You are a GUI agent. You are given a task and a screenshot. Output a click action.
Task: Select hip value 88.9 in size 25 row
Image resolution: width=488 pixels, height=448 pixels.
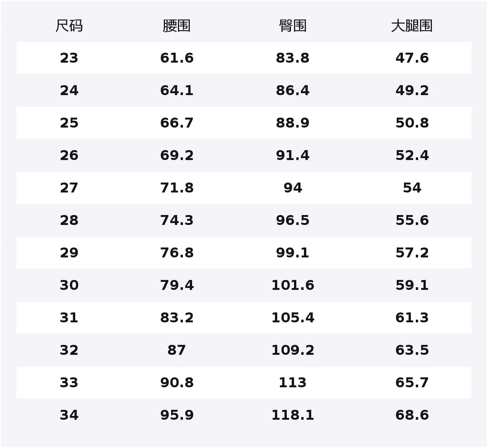292,123
